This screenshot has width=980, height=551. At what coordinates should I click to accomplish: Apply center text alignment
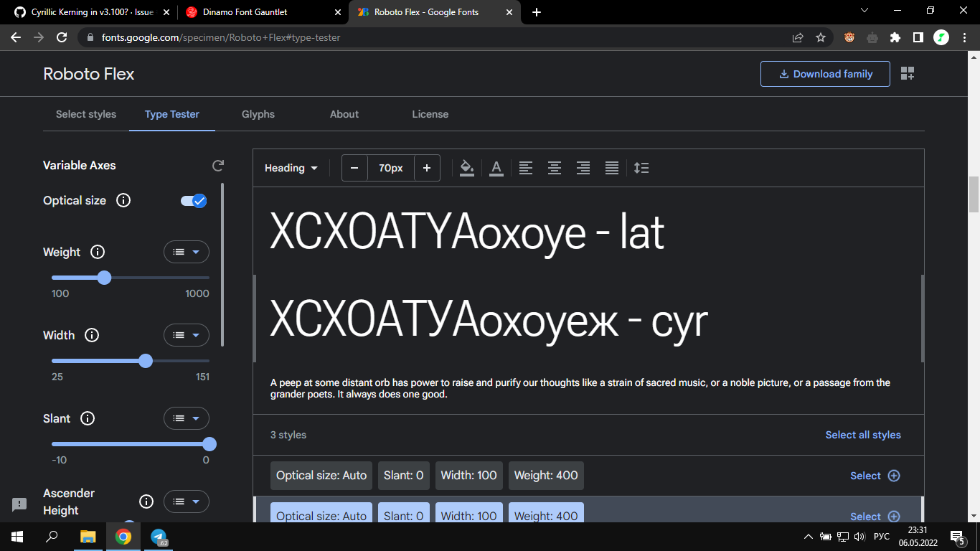(554, 167)
